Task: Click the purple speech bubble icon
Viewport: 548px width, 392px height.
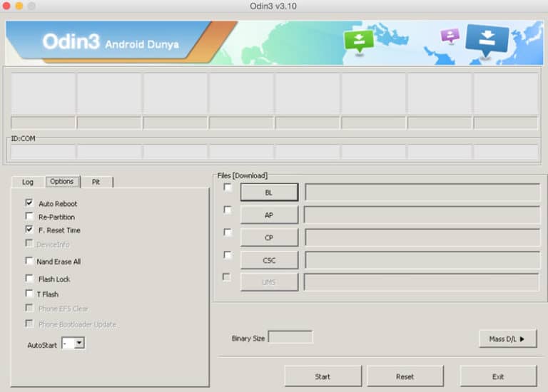Action: pyautogui.click(x=450, y=36)
